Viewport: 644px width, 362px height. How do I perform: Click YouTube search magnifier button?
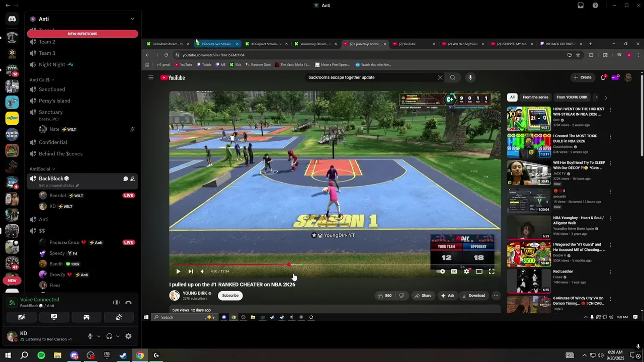(452, 77)
